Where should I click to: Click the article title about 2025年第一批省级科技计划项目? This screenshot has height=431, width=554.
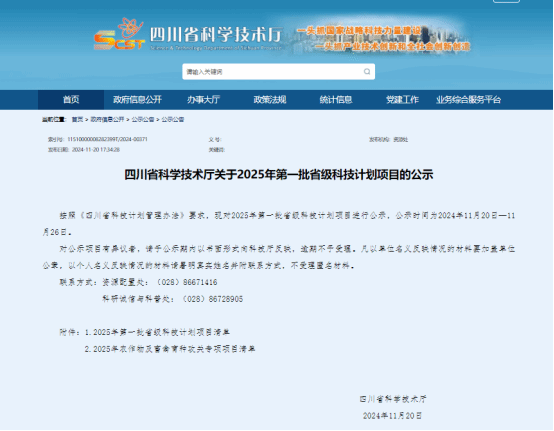click(x=278, y=175)
